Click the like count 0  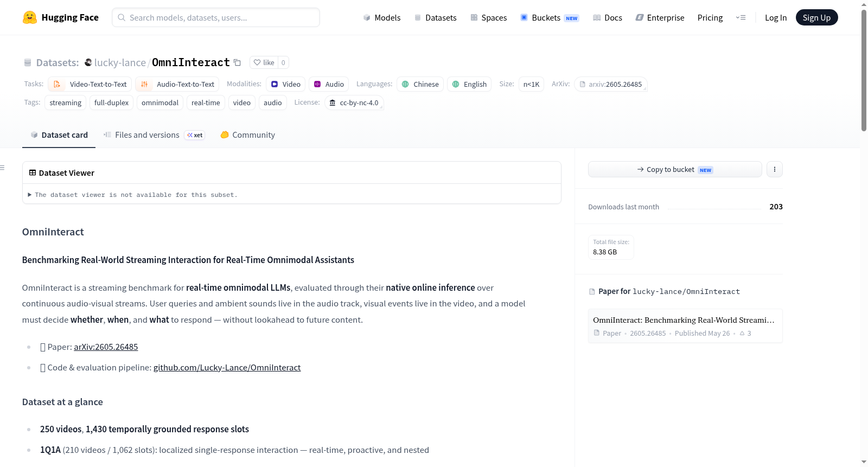[283, 62]
